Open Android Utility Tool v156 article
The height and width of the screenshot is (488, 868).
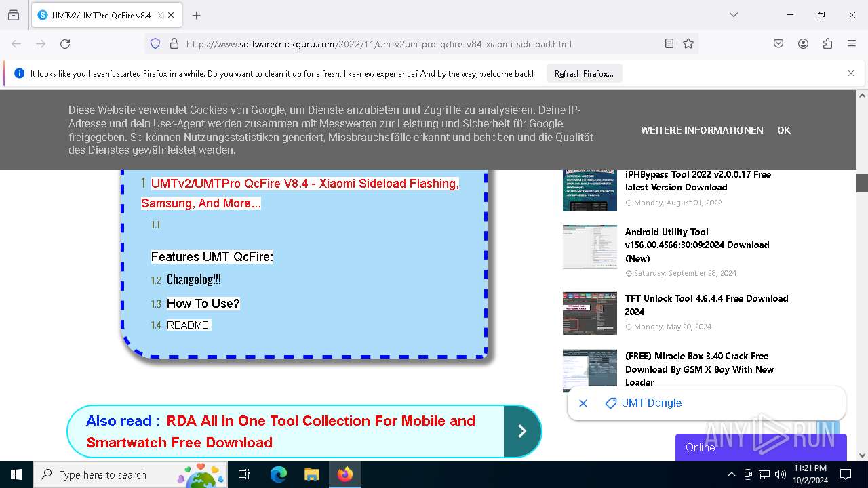coord(697,245)
